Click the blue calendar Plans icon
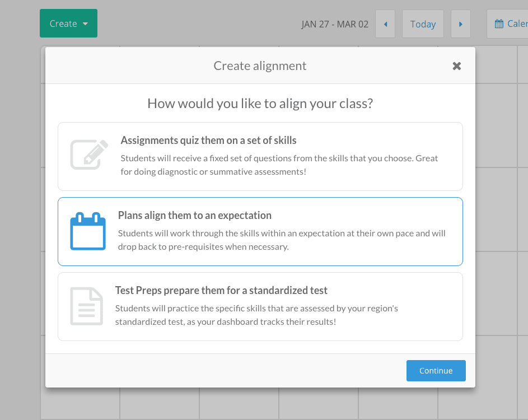The image size is (528, 420). click(88, 231)
